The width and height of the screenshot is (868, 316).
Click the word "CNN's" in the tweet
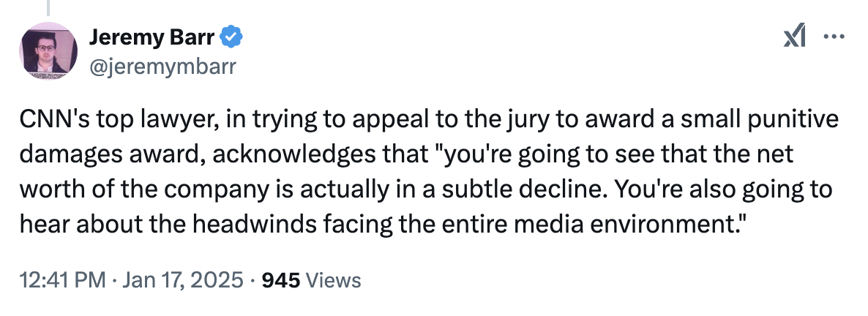tap(46, 120)
